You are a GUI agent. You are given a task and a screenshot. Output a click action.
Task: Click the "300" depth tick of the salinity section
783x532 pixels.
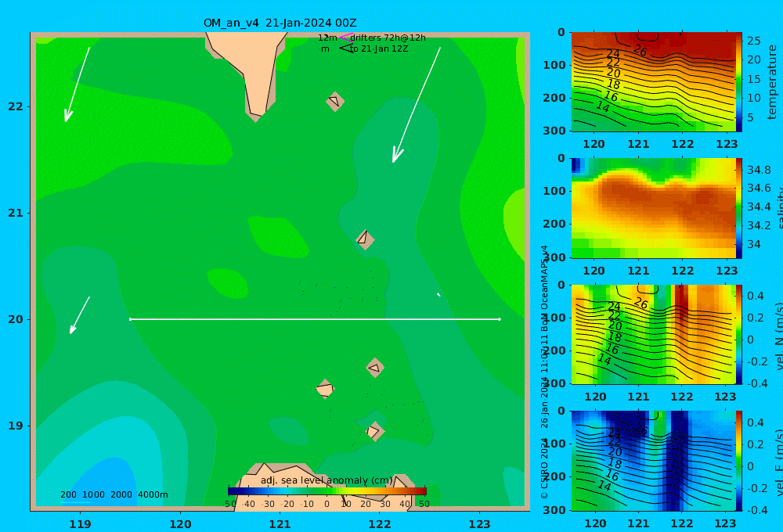tap(554, 257)
